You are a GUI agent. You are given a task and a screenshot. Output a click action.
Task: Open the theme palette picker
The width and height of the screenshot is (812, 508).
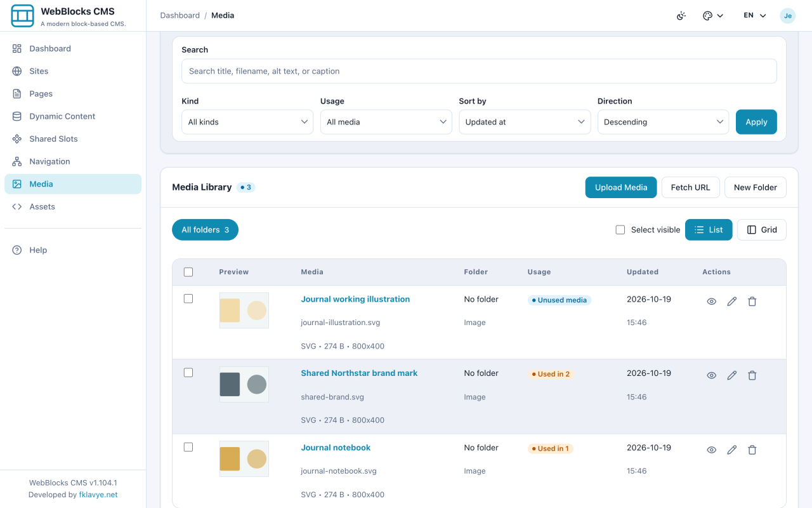click(x=713, y=16)
